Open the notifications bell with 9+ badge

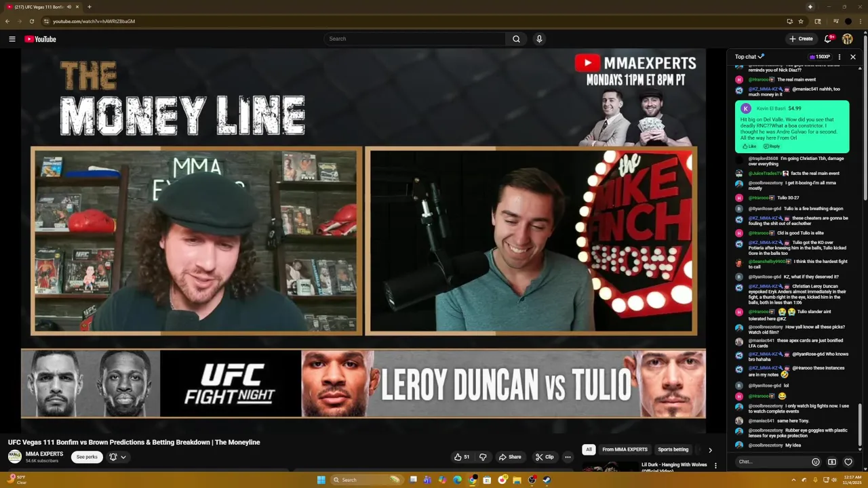(829, 39)
